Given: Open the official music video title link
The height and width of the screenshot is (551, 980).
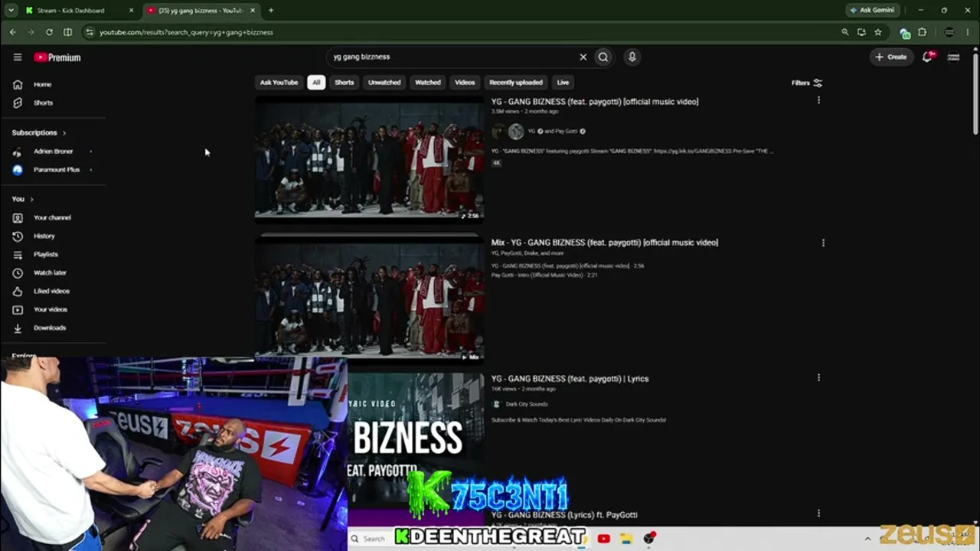Looking at the screenshot, I should pos(595,102).
